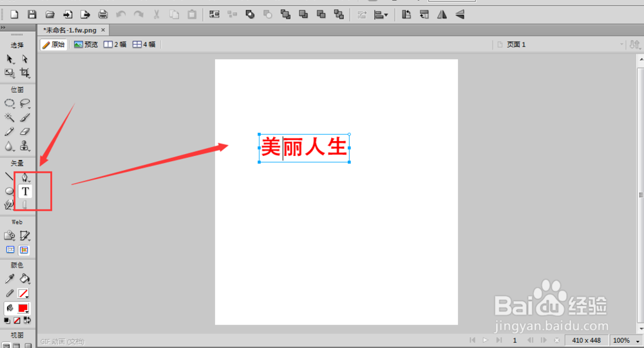
Task: Click the red fill color swatch
Action: 24,308
